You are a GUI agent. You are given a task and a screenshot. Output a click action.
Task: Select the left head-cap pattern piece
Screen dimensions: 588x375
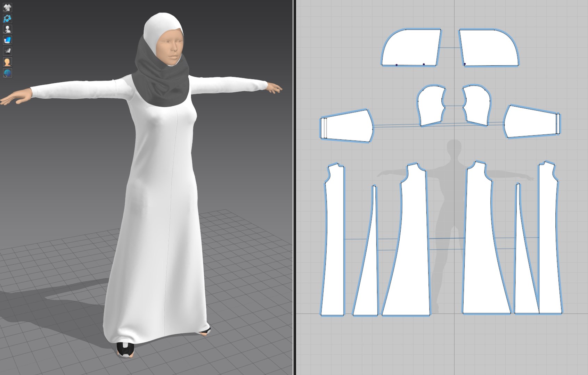tap(432, 105)
